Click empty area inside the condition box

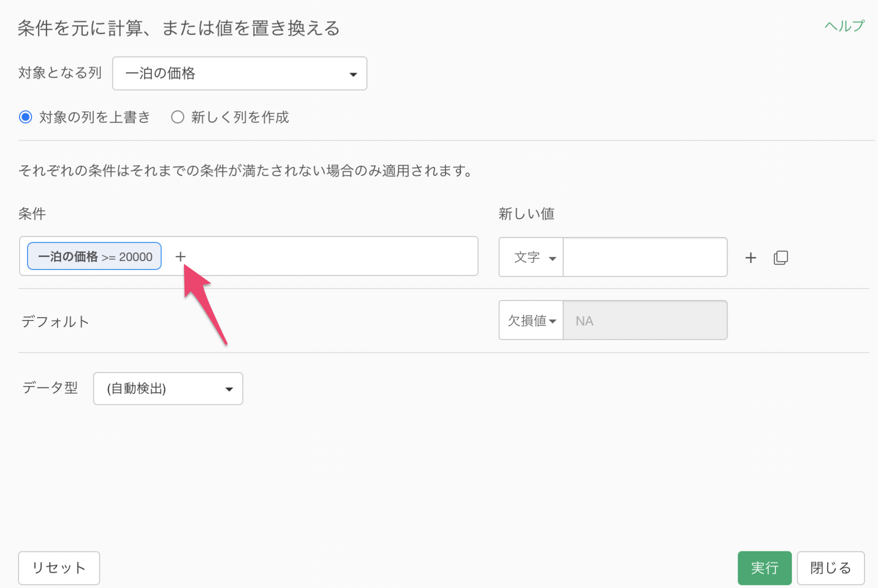(x=331, y=256)
